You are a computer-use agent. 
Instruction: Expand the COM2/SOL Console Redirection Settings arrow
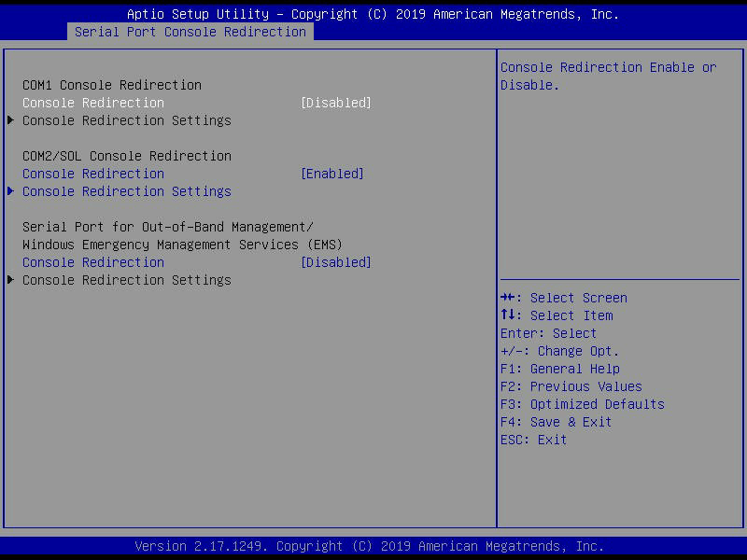(x=10, y=191)
